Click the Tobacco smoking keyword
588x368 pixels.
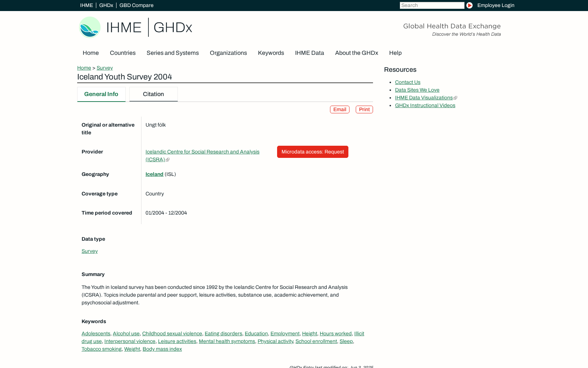click(101, 349)
